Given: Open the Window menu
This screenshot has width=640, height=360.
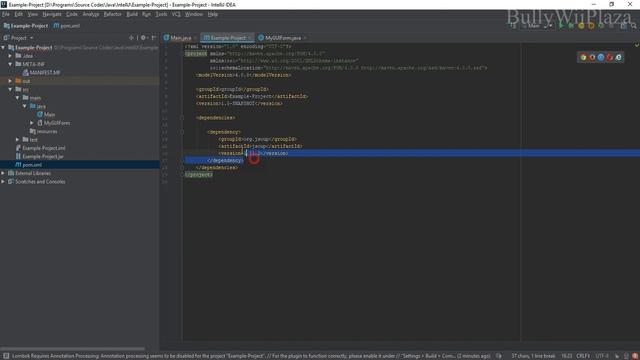Looking at the screenshot, I should click(x=194, y=14).
